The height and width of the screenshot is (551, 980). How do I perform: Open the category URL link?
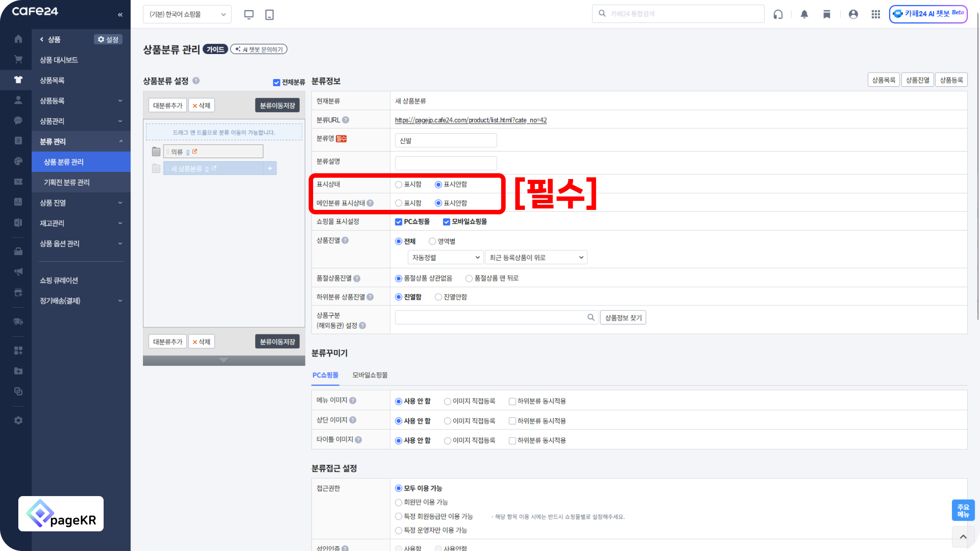471,120
